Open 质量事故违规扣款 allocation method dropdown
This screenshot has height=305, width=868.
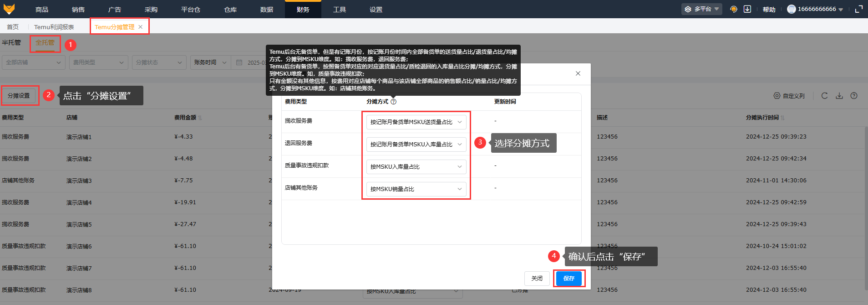416,167
